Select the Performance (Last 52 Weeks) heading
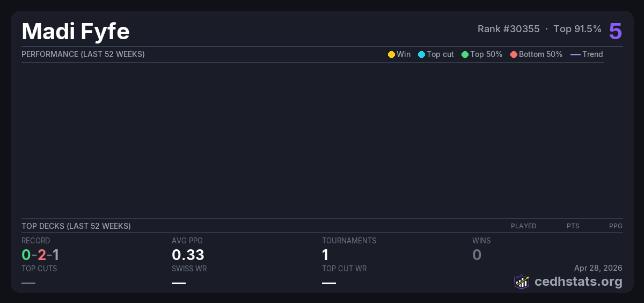 click(83, 54)
